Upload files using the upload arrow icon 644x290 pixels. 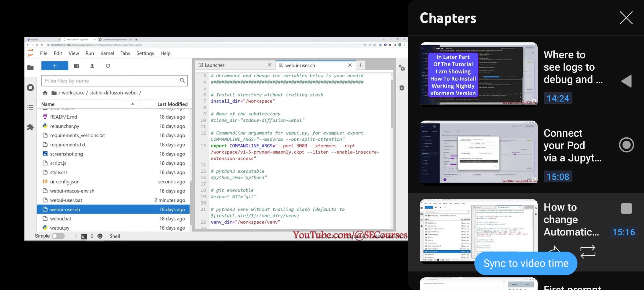(92, 66)
